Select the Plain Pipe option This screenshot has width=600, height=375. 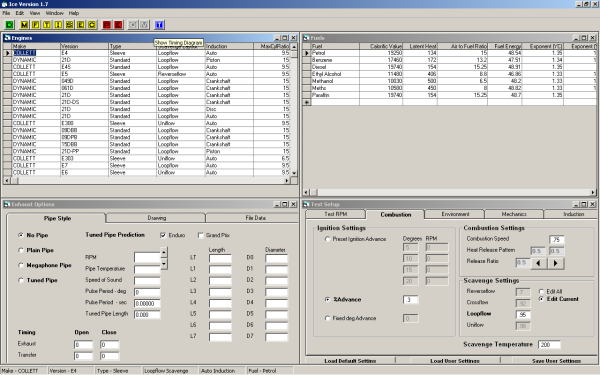point(21,250)
